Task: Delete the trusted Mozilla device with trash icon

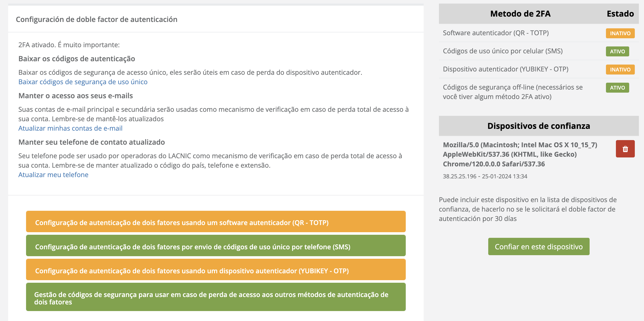Action: point(625,149)
